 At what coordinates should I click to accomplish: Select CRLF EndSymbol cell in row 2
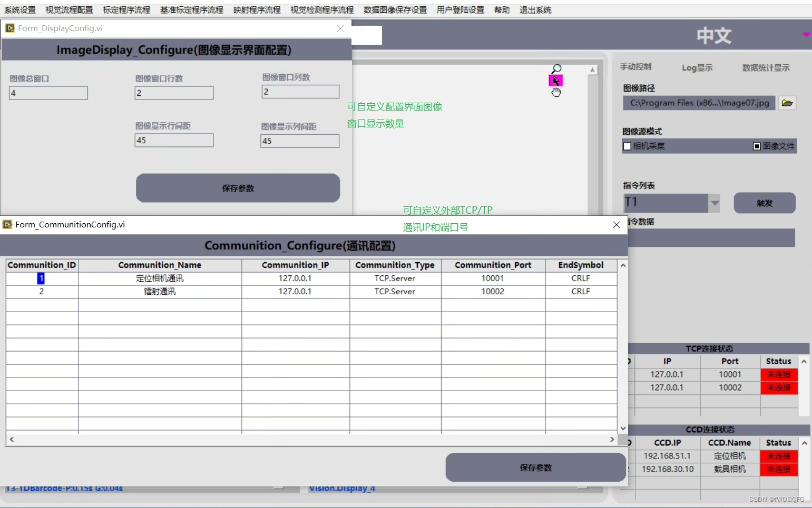pos(581,291)
